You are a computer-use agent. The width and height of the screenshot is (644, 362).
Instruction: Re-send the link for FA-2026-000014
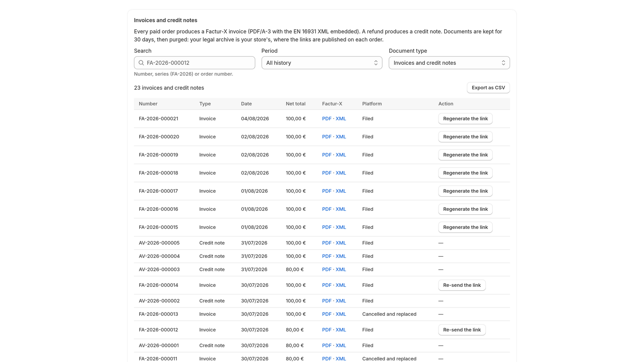[462, 285]
